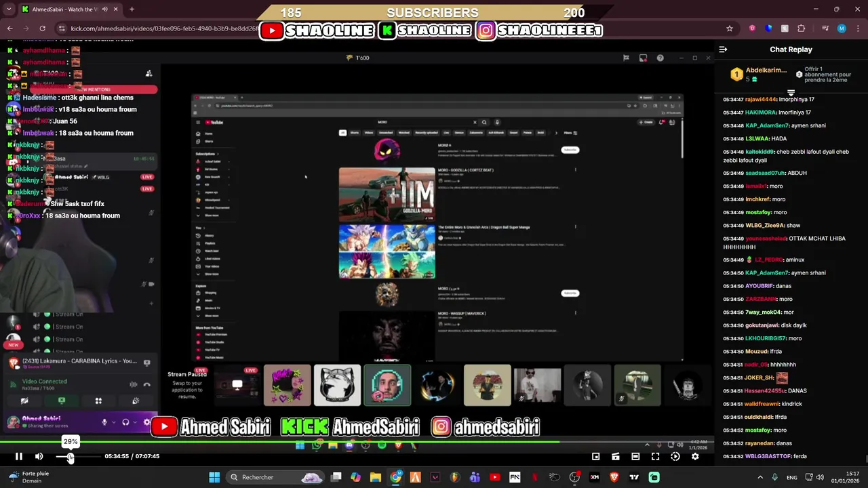
Task: Collapse the Chat Replay panel
Action: 723,49
